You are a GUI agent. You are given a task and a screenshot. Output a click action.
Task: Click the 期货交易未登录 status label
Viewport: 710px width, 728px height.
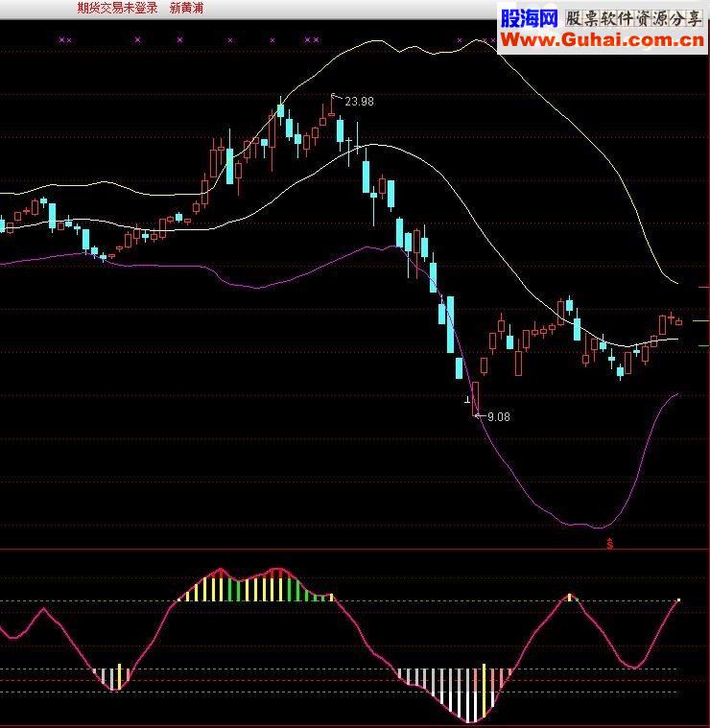tap(117, 8)
